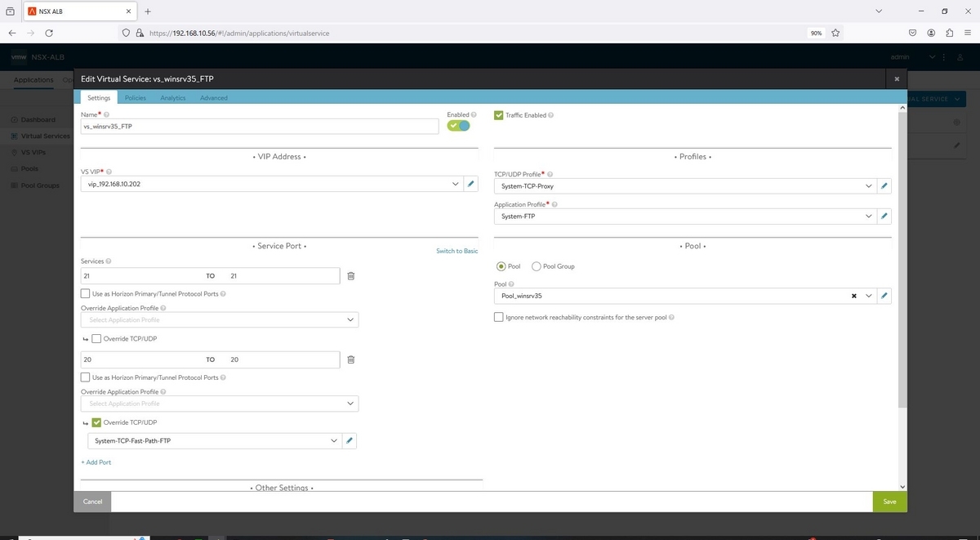The width and height of the screenshot is (980, 540).
Task: Open Firefox account icon
Action: tap(931, 33)
